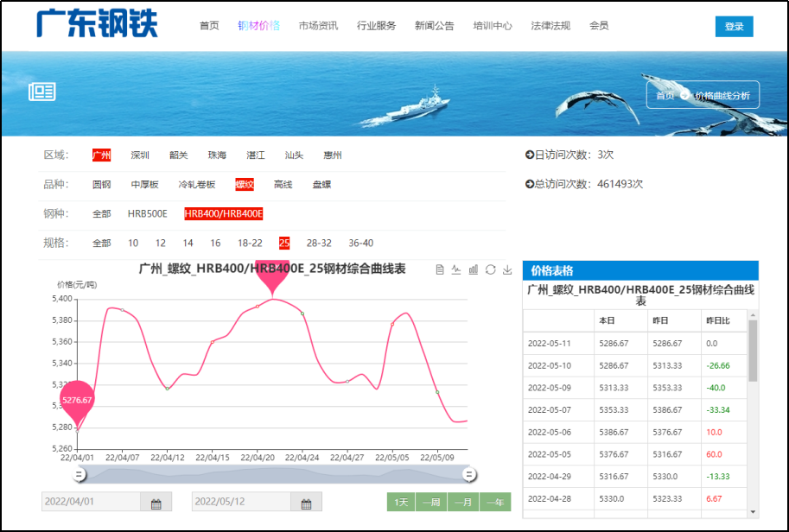Select region 深圳
Viewport: 789px width, 532px height.
[140, 155]
